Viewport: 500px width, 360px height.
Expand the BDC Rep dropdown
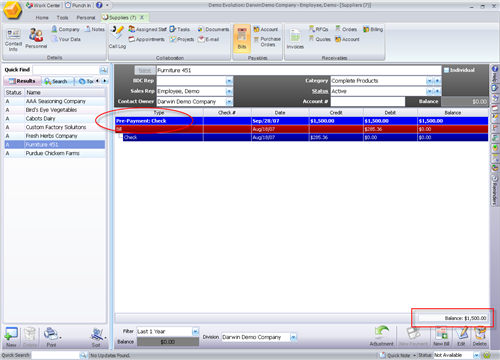(x=229, y=81)
